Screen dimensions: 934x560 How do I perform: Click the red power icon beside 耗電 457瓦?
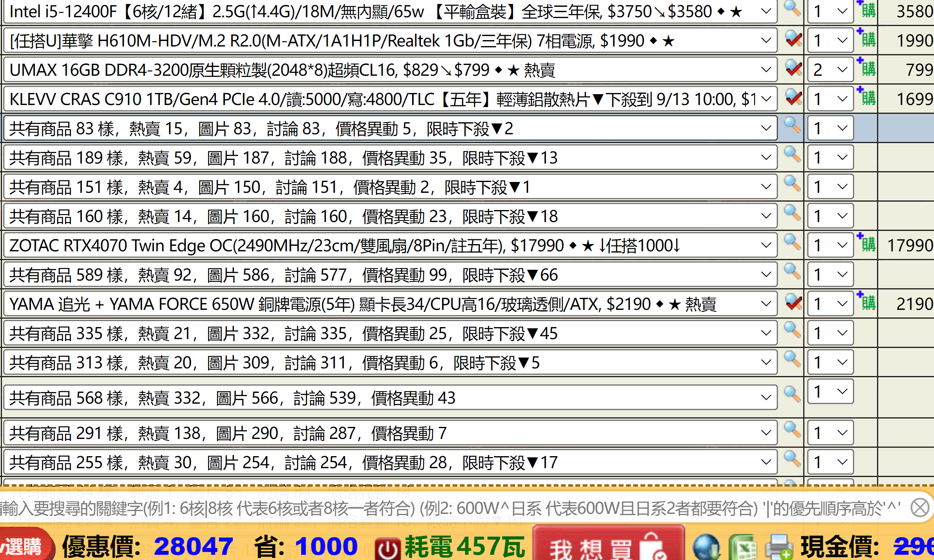(x=388, y=548)
